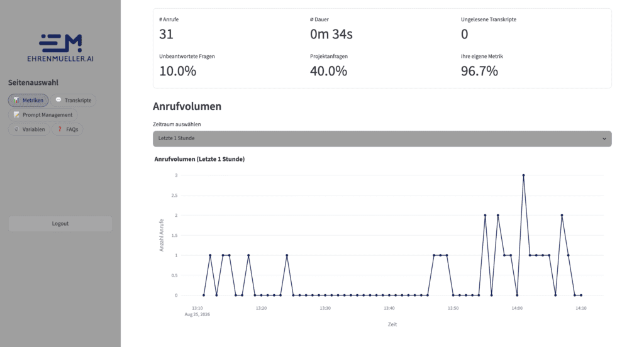The width and height of the screenshot is (644, 347).
Task: Select the Transkripte page option
Action: point(73,100)
